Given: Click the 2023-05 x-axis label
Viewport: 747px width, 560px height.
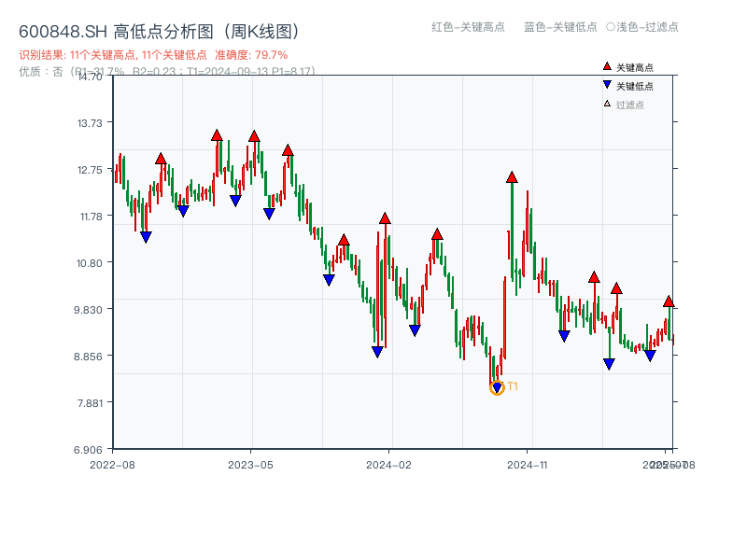Looking at the screenshot, I should [x=250, y=465].
